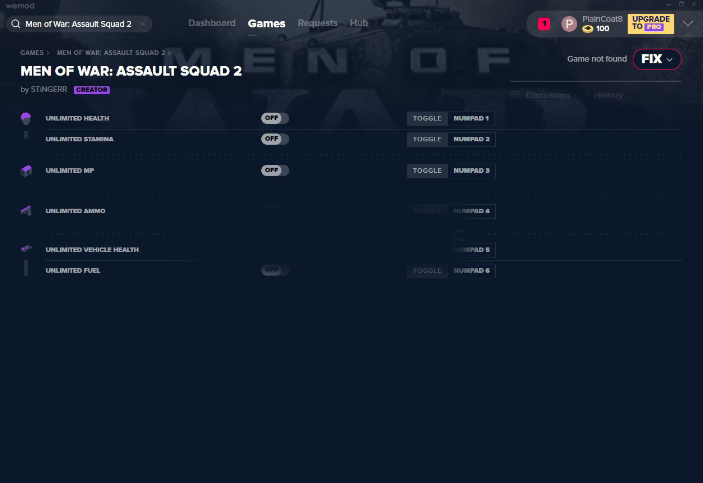Viewport: 703px width, 483px height.
Task: Toggle Unlimited MP on
Action: point(275,170)
